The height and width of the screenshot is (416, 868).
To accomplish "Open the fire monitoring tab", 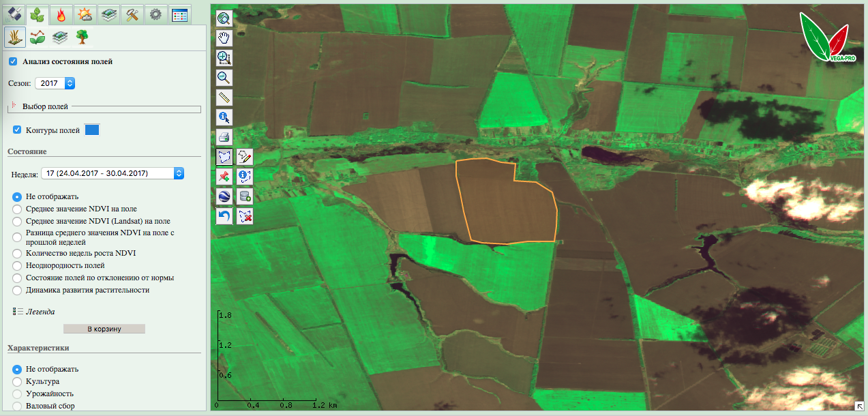I will click(61, 14).
